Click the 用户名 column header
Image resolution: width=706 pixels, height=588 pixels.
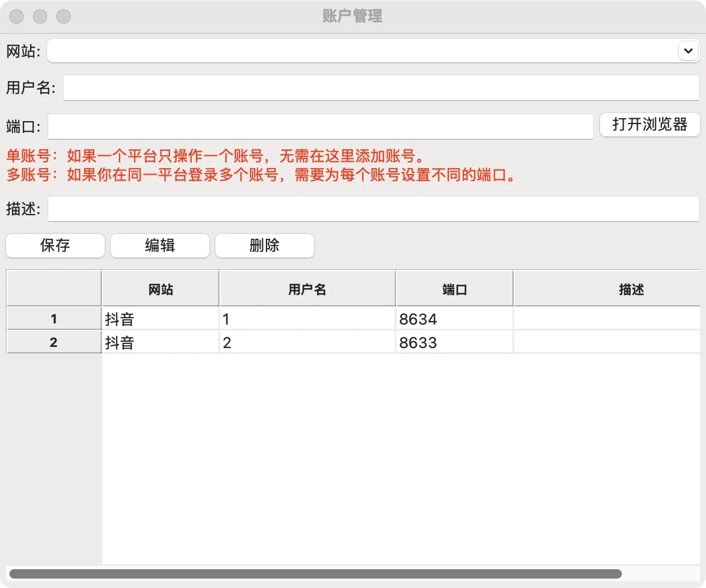(x=307, y=288)
